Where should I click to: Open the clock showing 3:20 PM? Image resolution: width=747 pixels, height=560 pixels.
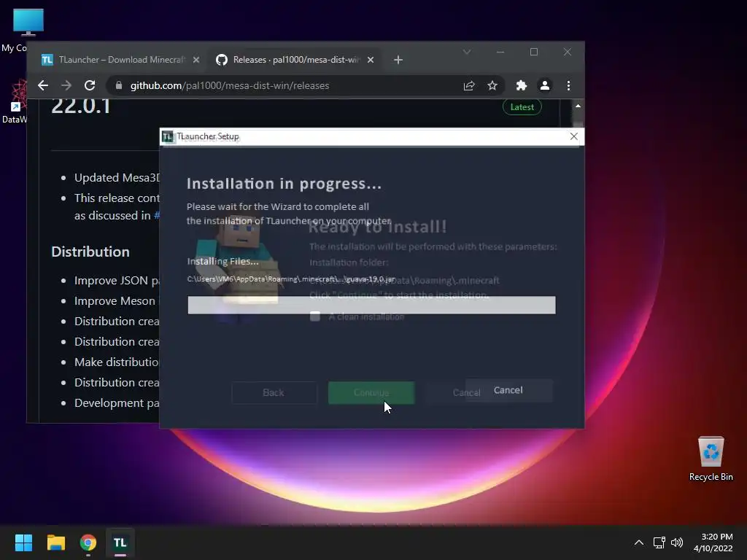point(713,542)
